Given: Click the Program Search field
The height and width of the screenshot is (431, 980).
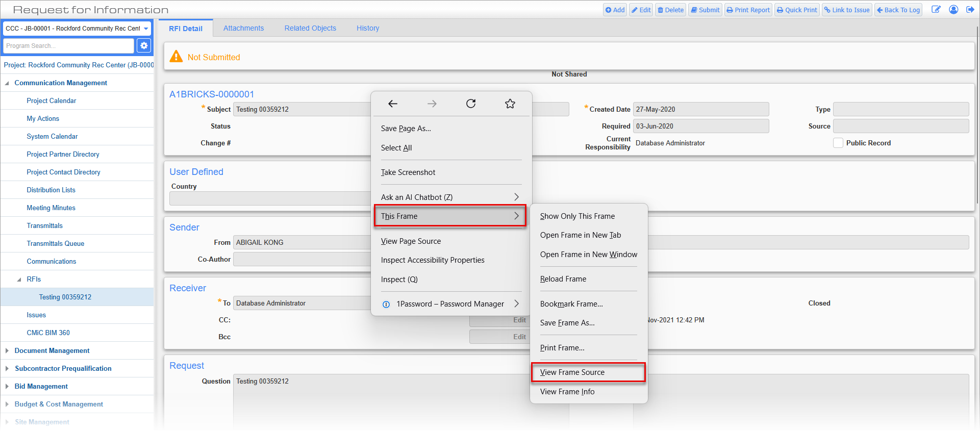Looking at the screenshot, I should (x=68, y=46).
